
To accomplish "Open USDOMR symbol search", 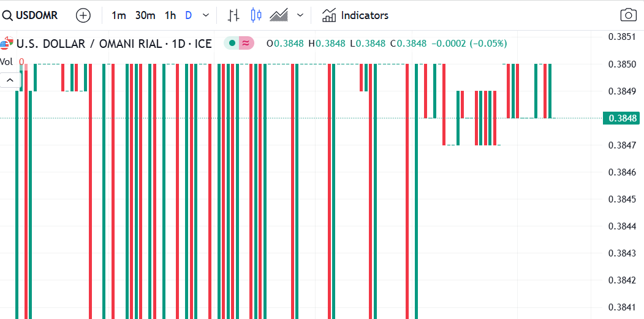I will pyautogui.click(x=30, y=15).
